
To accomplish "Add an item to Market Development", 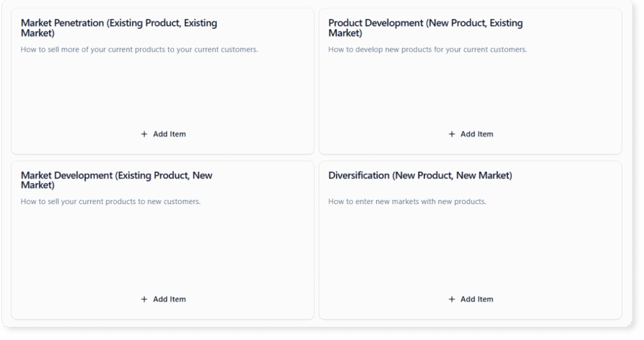I will coord(164,299).
